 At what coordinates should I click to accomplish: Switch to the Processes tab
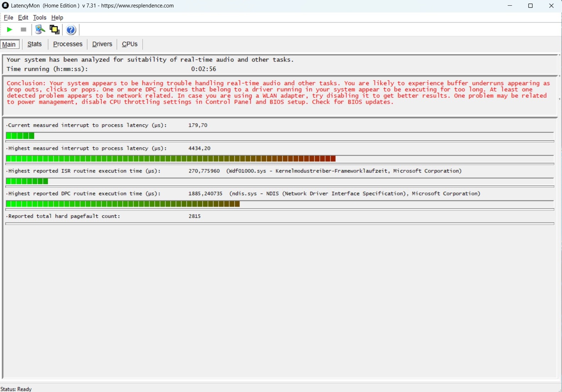pyautogui.click(x=67, y=44)
